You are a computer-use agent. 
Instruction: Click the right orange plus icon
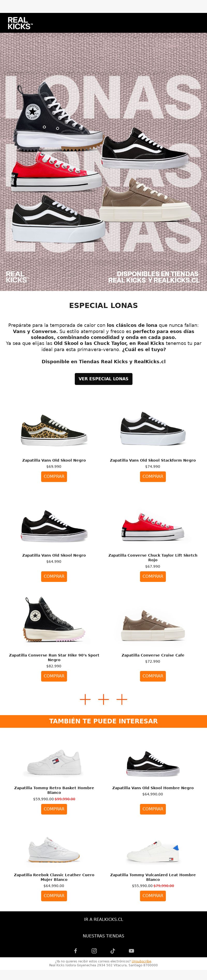click(x=122, y=699)
